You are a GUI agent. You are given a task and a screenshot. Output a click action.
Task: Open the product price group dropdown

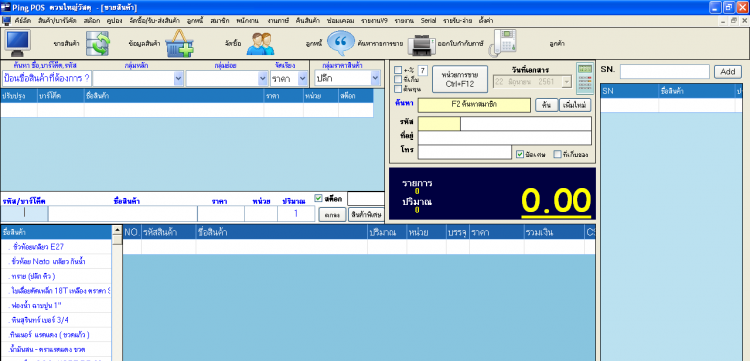point(375,78)
